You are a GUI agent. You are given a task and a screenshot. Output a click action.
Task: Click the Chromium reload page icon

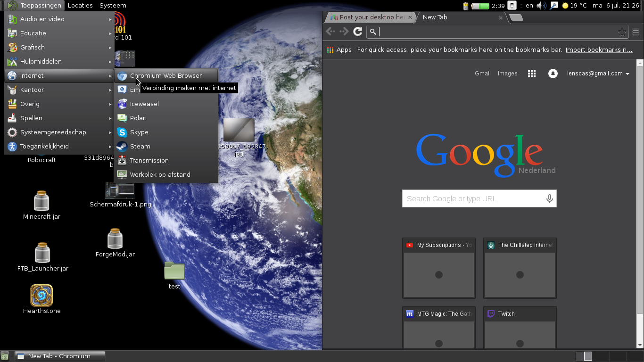pyautogui.click(x=358, y=32)
